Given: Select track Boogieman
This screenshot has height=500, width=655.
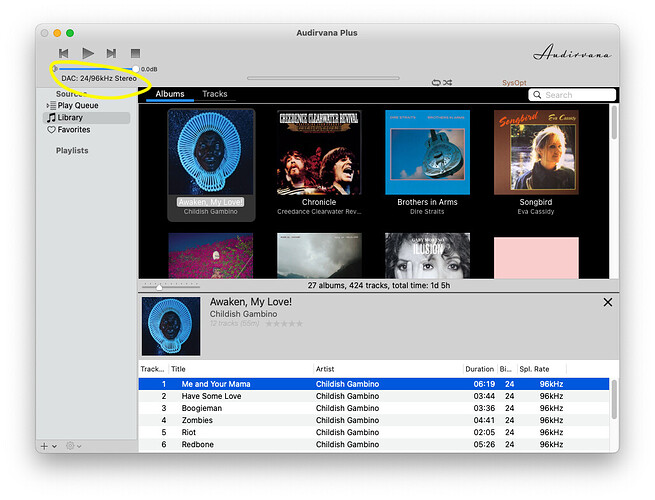Looking at the screenshot, I should click(374, 409).
